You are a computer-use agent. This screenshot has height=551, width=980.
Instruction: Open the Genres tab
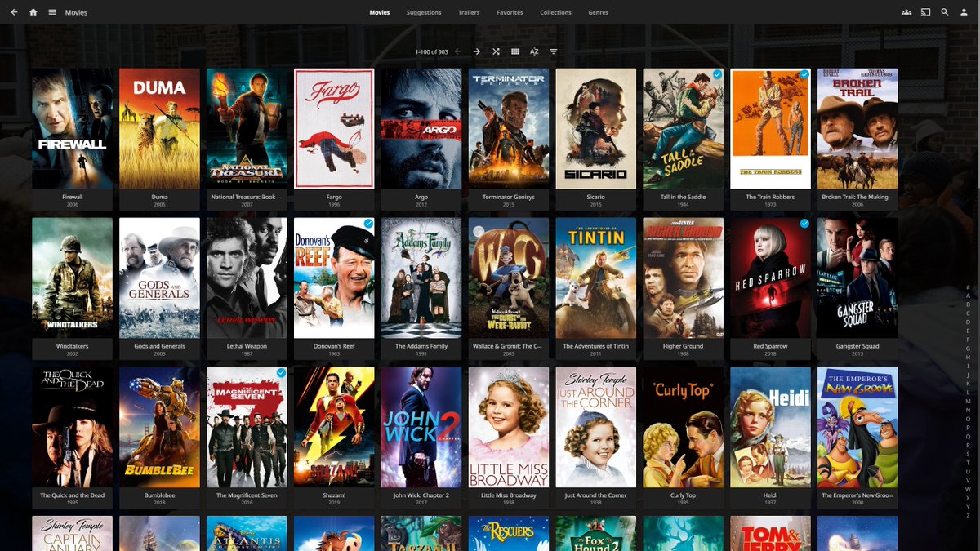pos(598,12)
